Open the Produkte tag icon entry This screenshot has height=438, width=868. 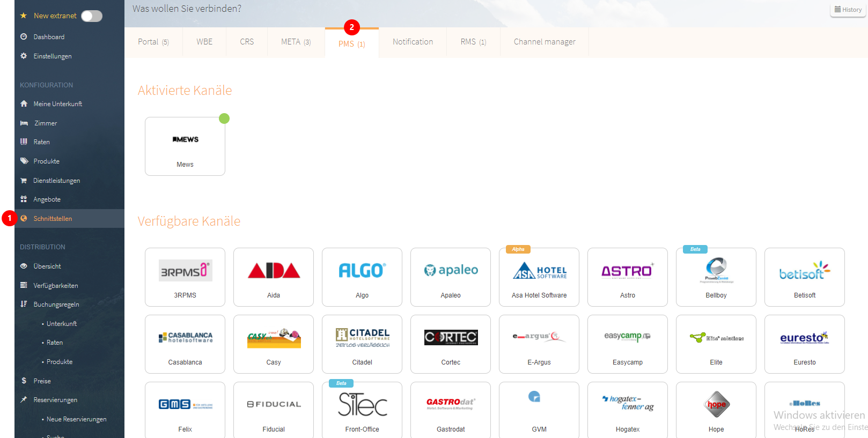tap(24, 161)
